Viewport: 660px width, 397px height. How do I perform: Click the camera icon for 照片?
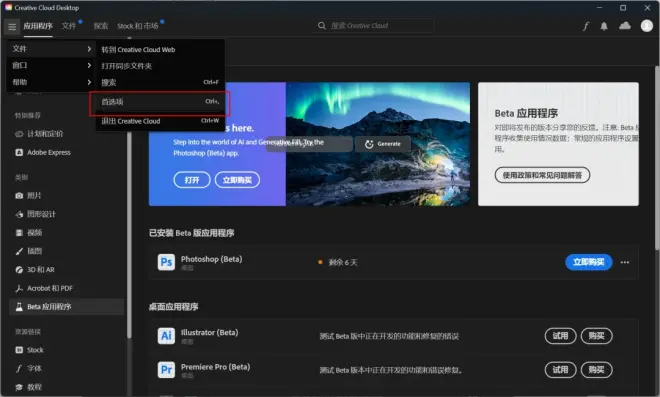pos(19,195)
